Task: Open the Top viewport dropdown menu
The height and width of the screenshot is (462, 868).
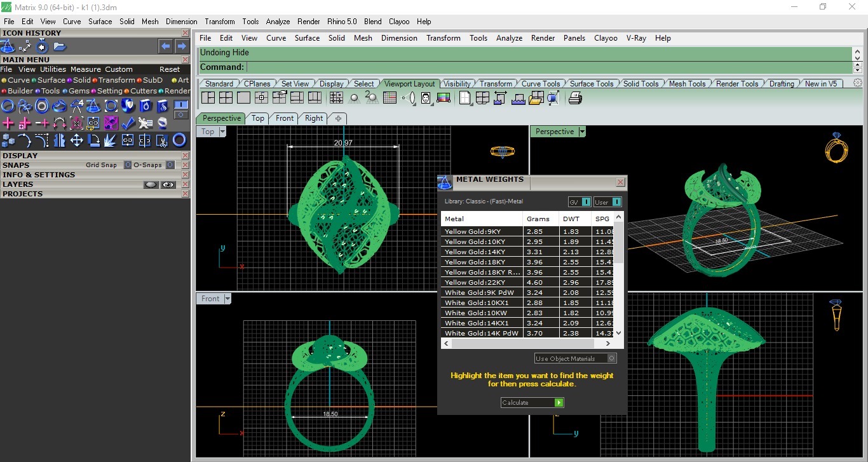Action: click(x=222, y=132)
